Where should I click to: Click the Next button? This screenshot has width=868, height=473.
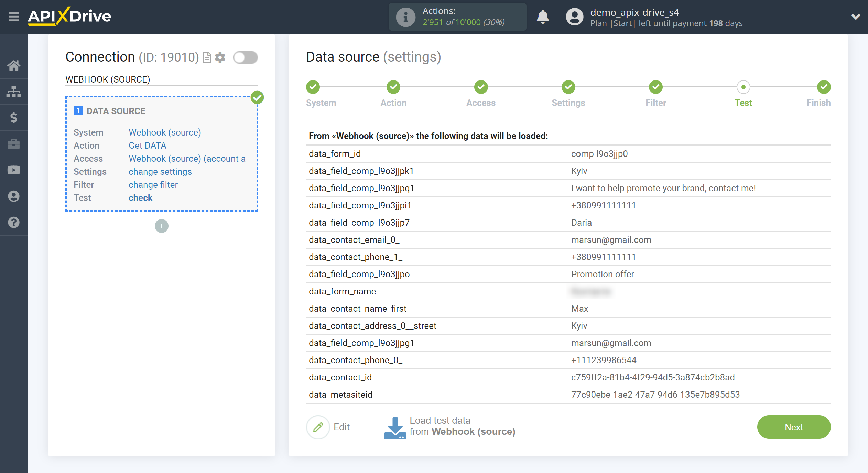tap(794, 427)
